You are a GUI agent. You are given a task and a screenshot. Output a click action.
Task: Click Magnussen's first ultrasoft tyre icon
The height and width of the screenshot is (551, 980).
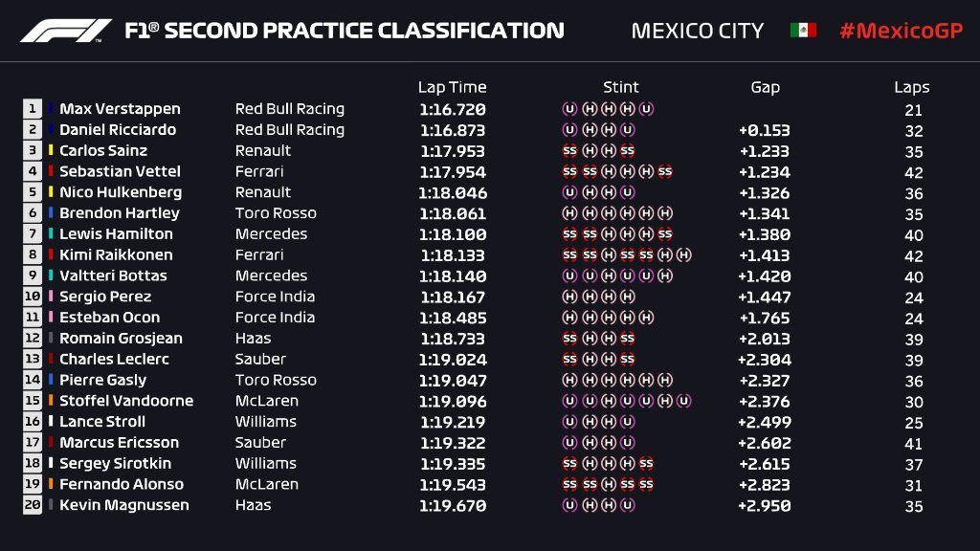[569, 505]
